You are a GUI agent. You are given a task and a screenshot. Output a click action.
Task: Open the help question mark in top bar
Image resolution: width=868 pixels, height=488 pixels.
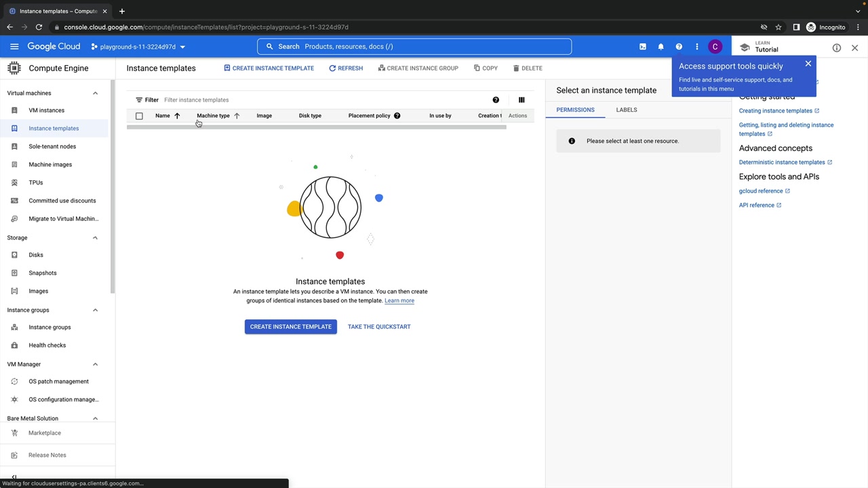coord(679,47)
